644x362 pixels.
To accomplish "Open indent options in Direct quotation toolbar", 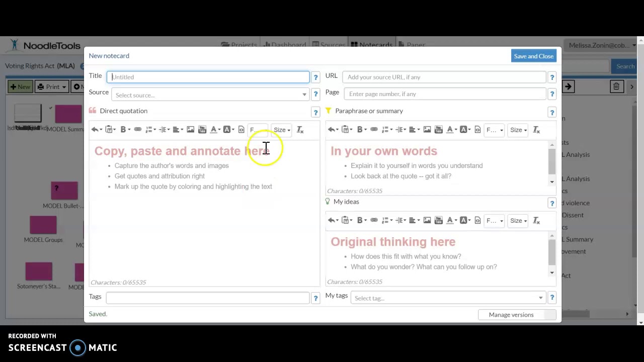I will click(x=163, y=130).
